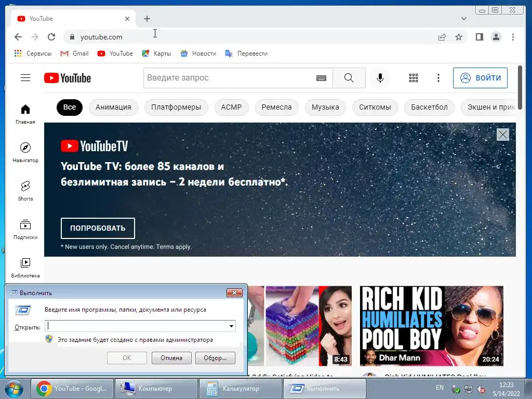Open the Windows Start button
The width and height of the screenshot is (532, 399).
click(x=14, y=389)
